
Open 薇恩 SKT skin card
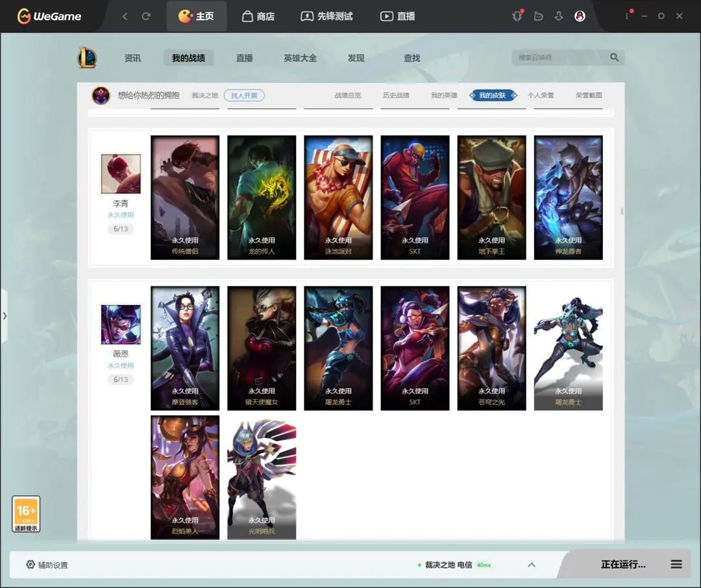(415, 348)
